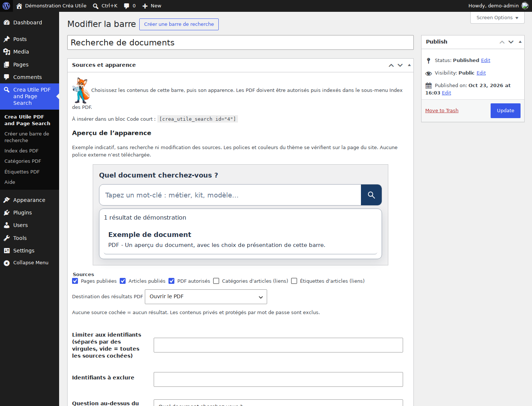This screenshot has height=406, width=532.
Task: Enable Catégories d'articles (liens) checkbox
Action: (x=216, y=281)
